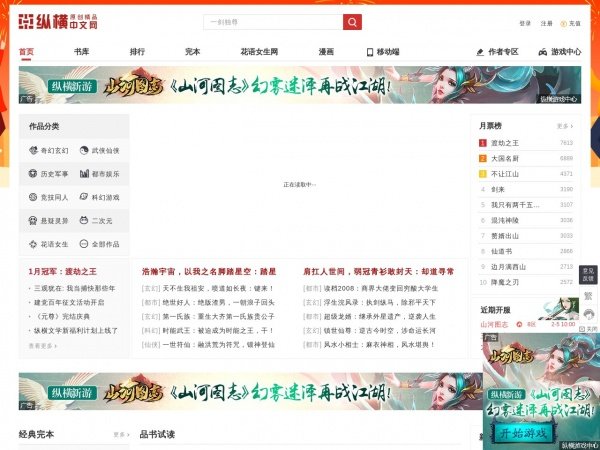Screen dimensions: 600x450
Task: Select the 历史军事 category icon
Action: tap(33, 174)
